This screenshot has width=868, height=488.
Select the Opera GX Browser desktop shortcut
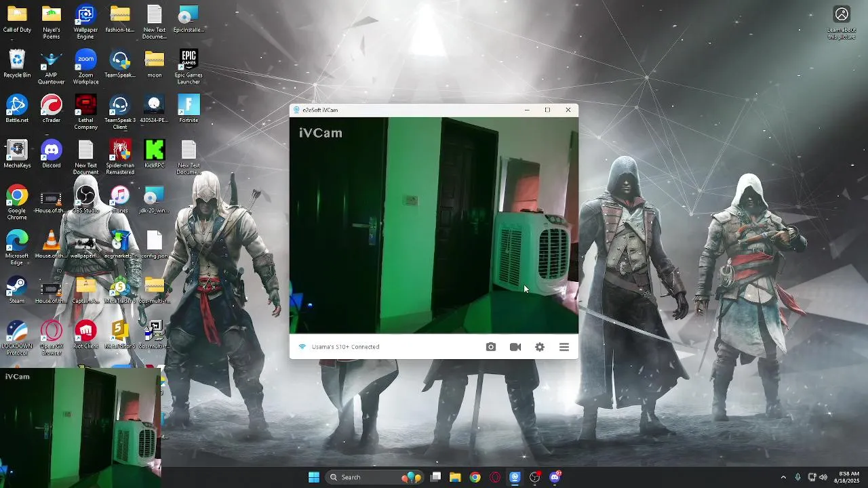(52, 338)
